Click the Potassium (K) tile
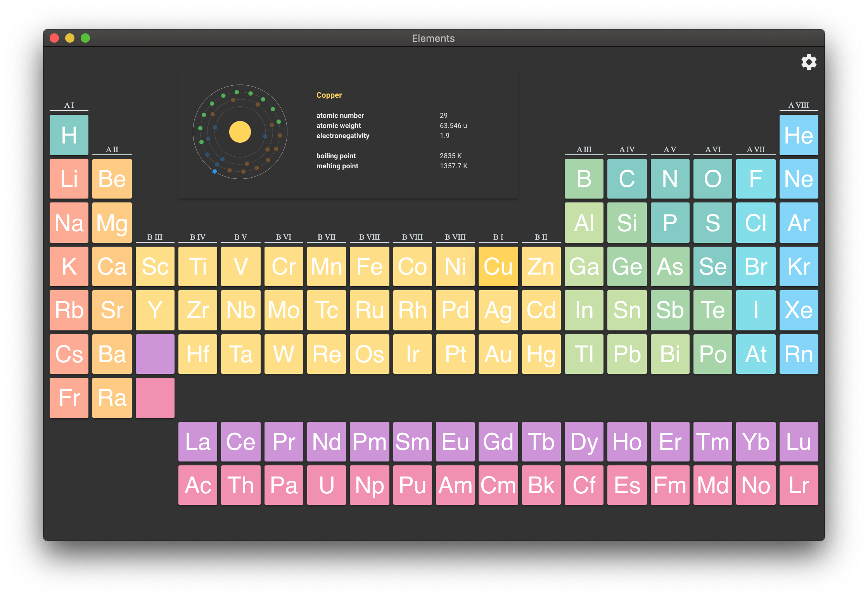This screenshot has width=868, height=598. 69,266
